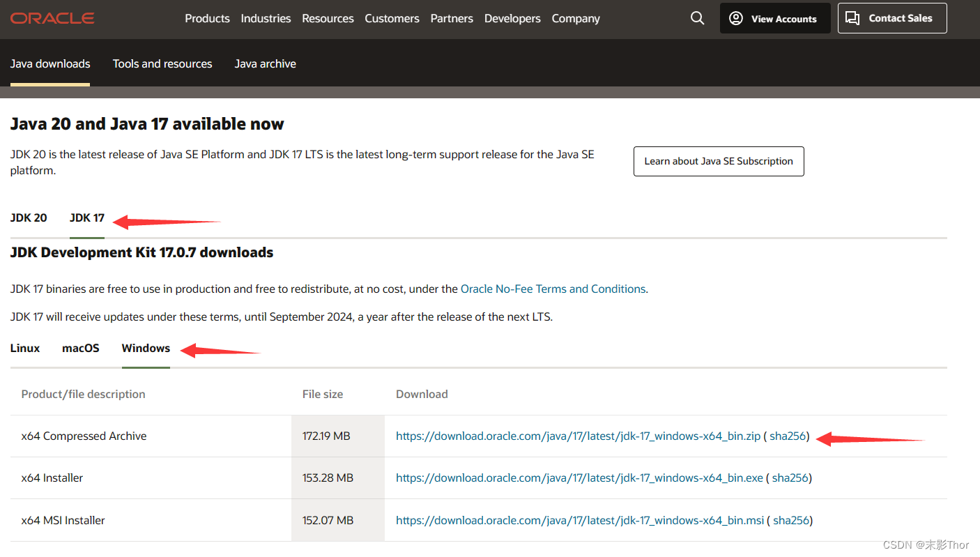980x557 pixels.
Task: Switch to Tools and resources tab
Action: coord(162,63)
